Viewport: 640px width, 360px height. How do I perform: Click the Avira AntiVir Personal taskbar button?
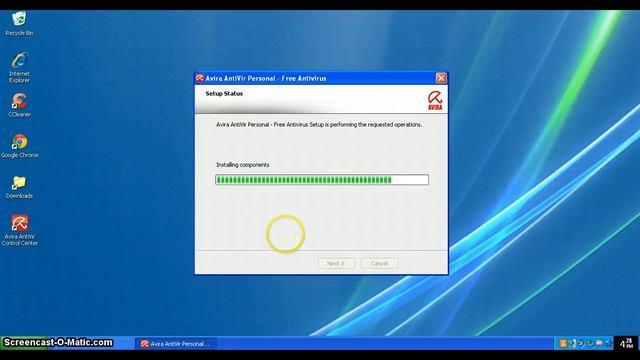[176, 344]
